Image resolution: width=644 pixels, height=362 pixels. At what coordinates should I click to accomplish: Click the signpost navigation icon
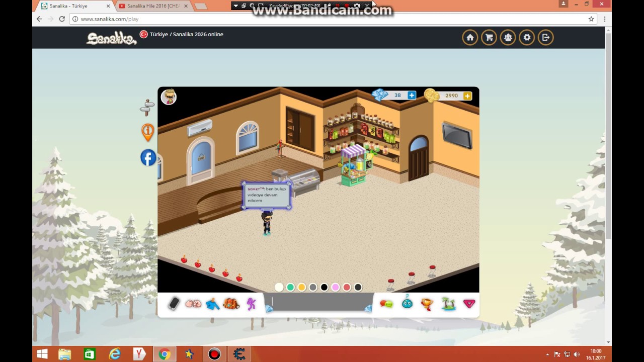point(147,107)
